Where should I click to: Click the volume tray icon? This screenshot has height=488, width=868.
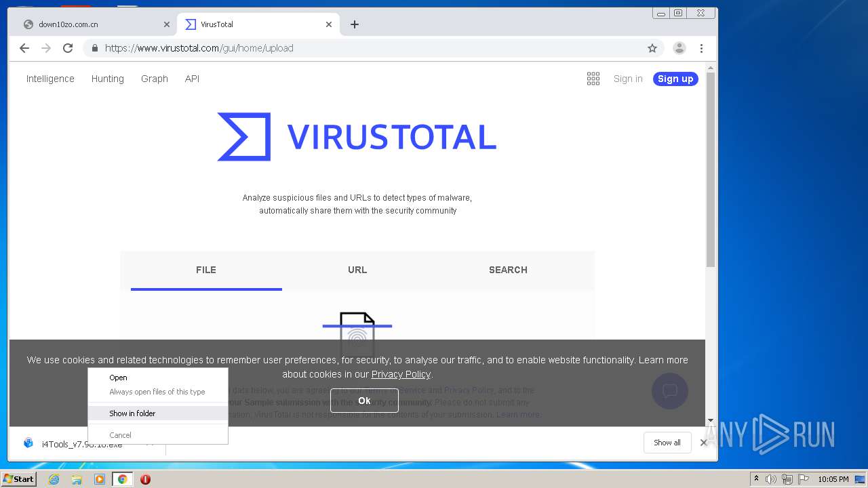click(770, 479)
